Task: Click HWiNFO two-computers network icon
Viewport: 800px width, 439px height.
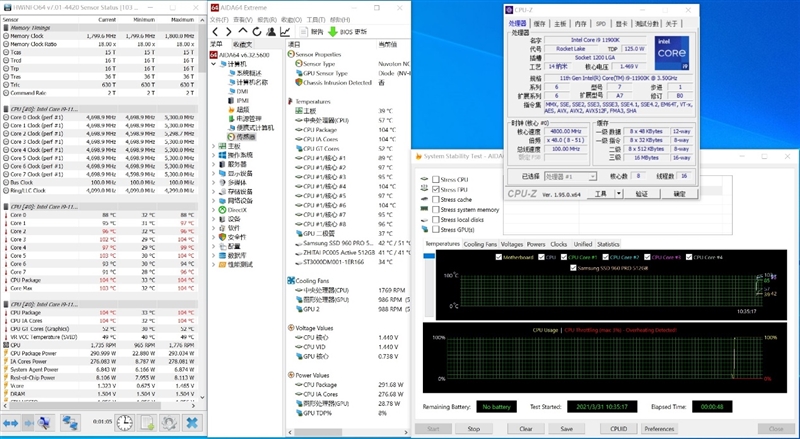Action: point(69,423)
